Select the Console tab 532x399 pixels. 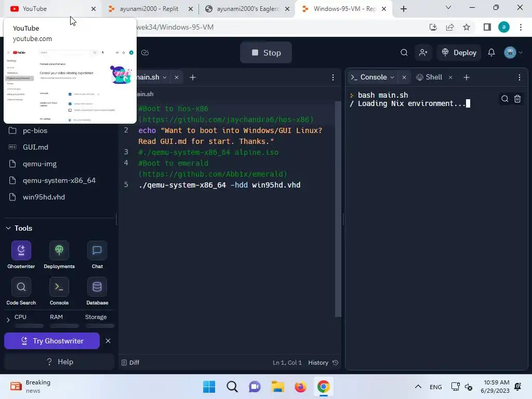coord(373,77)
